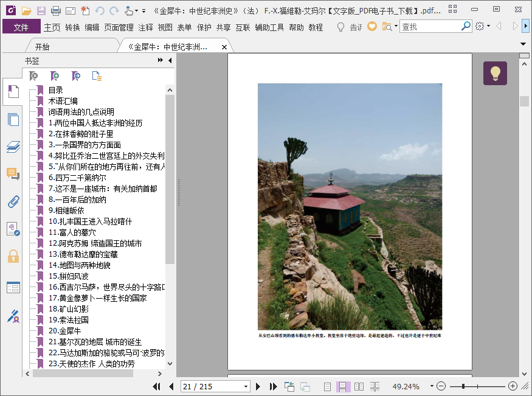The image size is (532, 396).
Task: Open bookmark 19.索法拉国
Action: point(69,319)
